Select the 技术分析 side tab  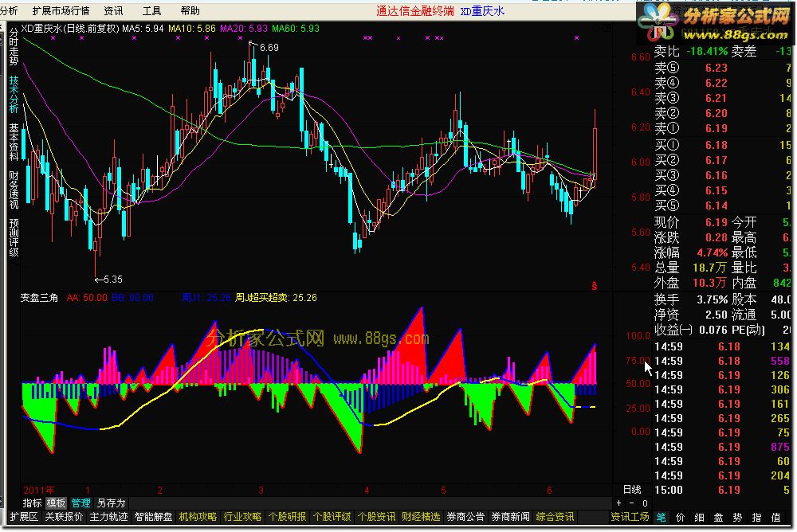click(14, 94)
